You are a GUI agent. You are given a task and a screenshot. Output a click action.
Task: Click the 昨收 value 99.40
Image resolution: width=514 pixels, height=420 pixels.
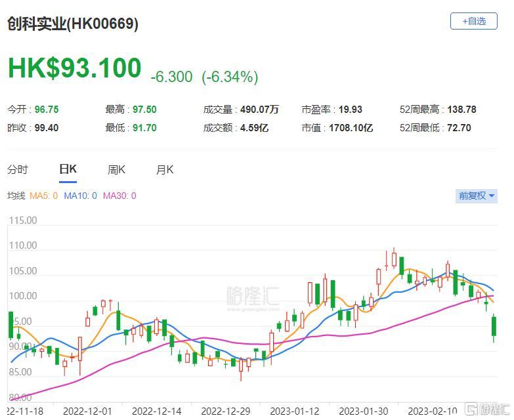coord(47,128)
